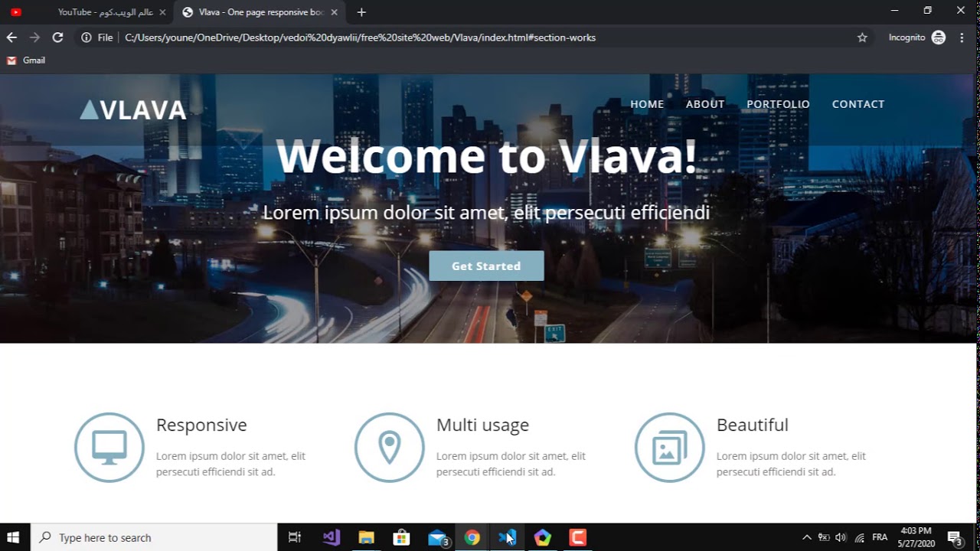The height and width of the screenshot is (551, 980).
Task: View site information icon next to File
Action: coord(87,37)
